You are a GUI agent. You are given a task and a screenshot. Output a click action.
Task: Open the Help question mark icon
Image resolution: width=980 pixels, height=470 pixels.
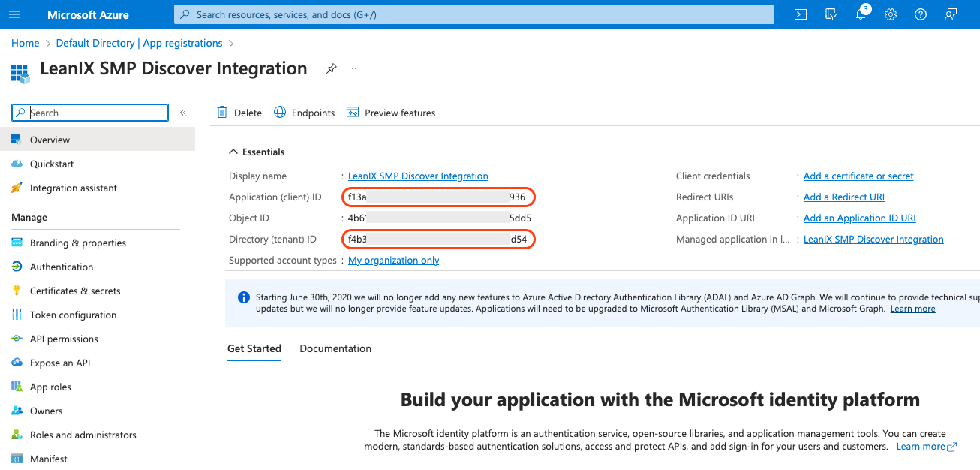921,14
